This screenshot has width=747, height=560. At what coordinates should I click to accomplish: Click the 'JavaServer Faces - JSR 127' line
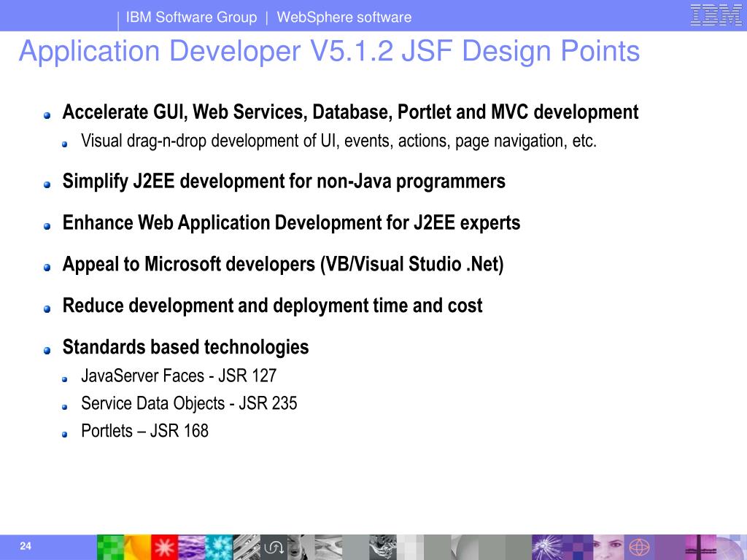179,376
